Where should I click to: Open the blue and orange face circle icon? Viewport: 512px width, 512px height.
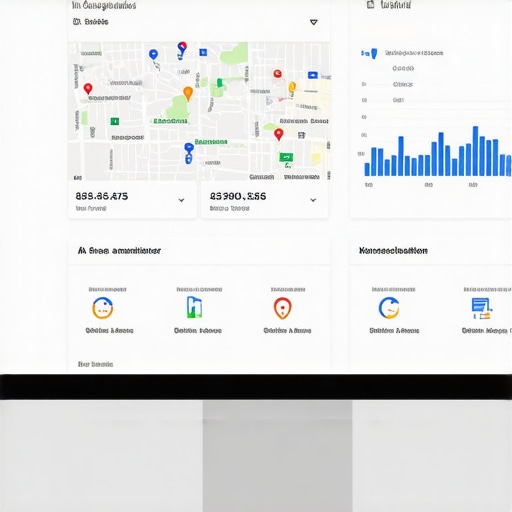point(103,308)
